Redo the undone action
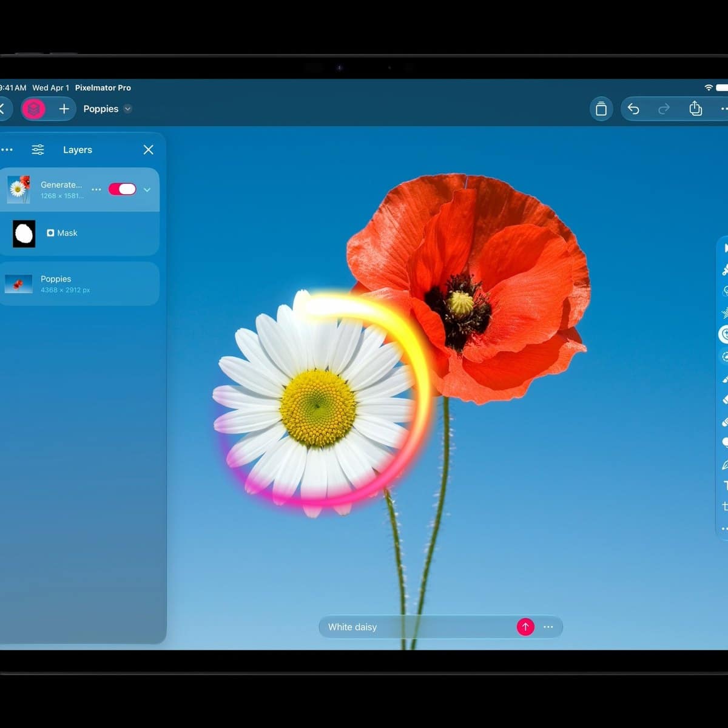 (664, 109)
